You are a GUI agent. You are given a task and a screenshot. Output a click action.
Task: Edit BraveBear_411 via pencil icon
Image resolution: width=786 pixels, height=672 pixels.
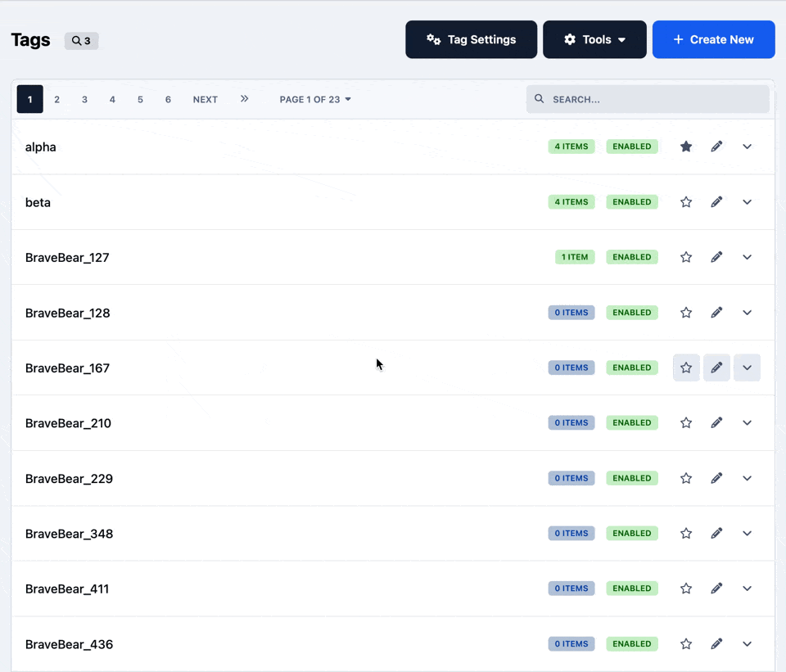tap(717, 589)
